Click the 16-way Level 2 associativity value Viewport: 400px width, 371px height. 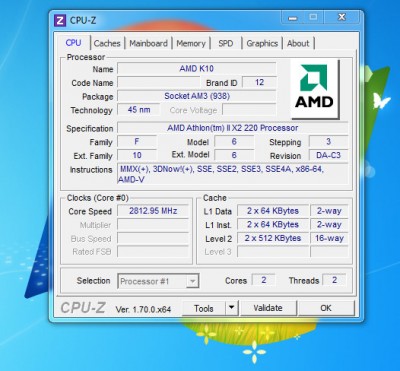[329, 238]
